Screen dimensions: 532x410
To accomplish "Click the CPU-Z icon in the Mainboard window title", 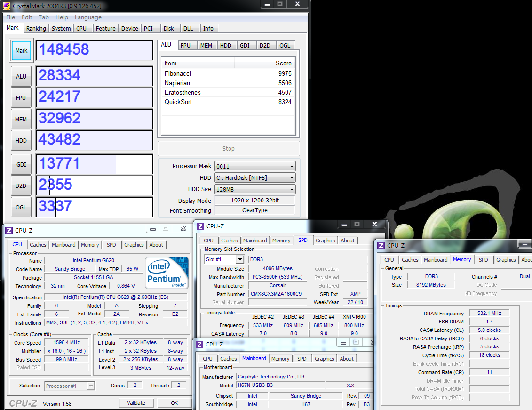I will 199,345.
